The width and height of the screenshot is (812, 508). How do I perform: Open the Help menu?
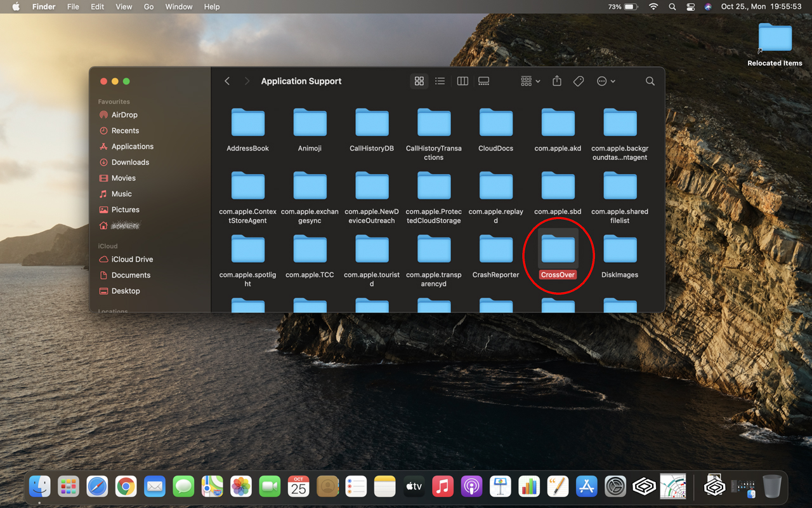point(212,7)
